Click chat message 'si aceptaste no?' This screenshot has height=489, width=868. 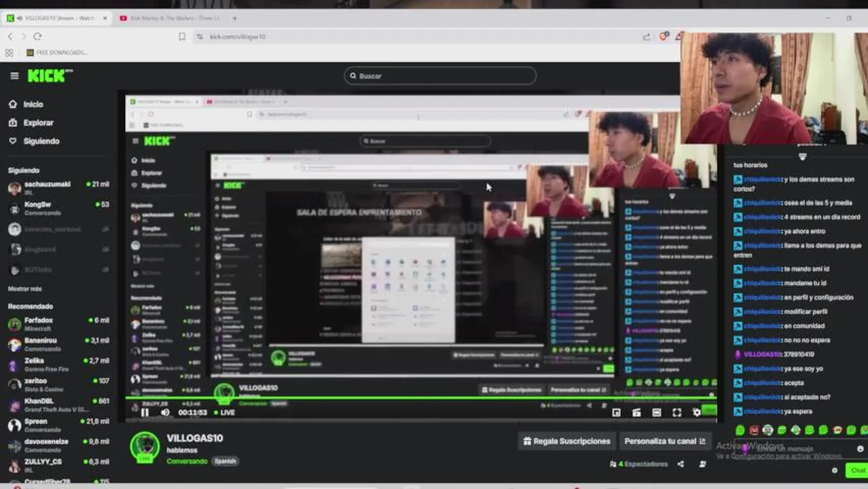coord(807,397)
